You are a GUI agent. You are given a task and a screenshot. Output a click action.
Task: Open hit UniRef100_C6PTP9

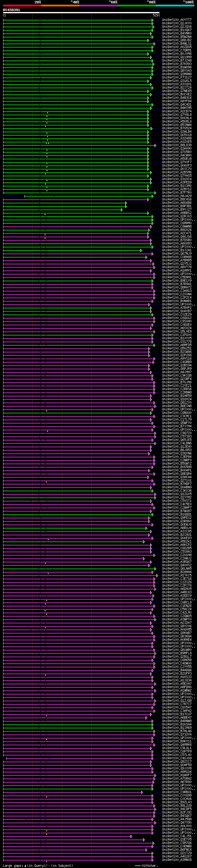(x=177, y=752)
